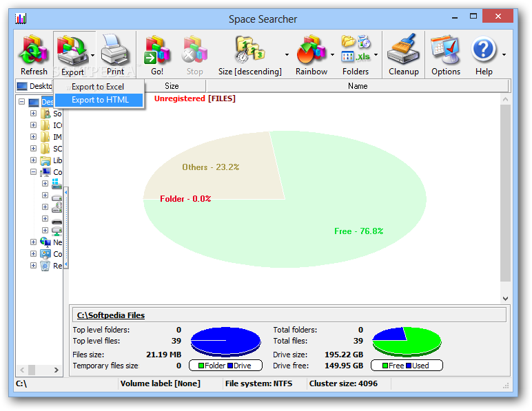Expand the So user folder node
The image size is (532, 411).
pyautogui.click(x=33, y=113)
